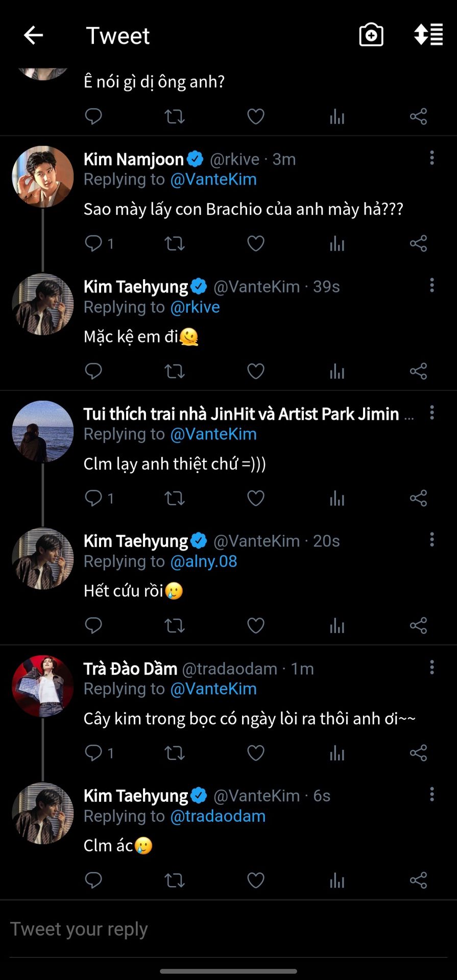
Task: View analytics for Trà Đào Dầm's tweet
Action: pyautogui.click(x=337, y=753)
